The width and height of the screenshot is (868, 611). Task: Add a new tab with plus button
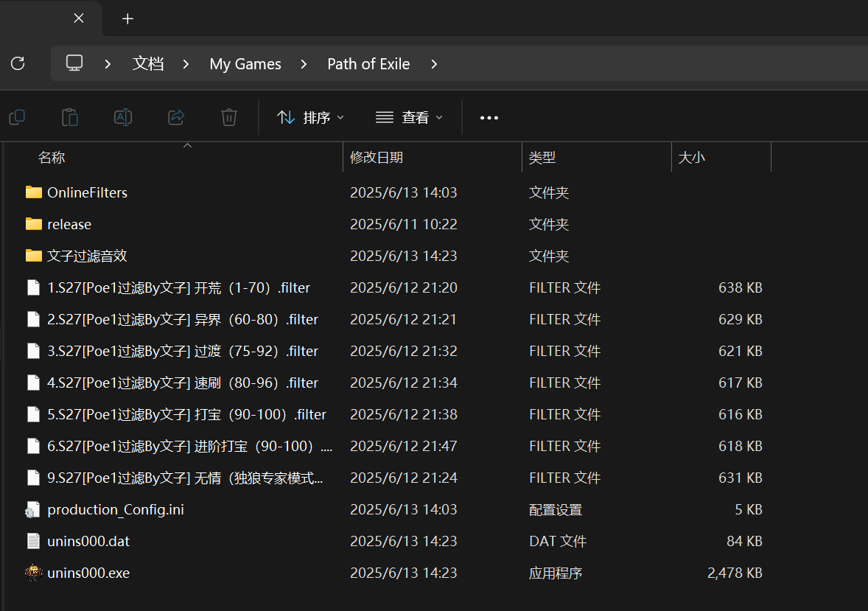coord(128,19)
